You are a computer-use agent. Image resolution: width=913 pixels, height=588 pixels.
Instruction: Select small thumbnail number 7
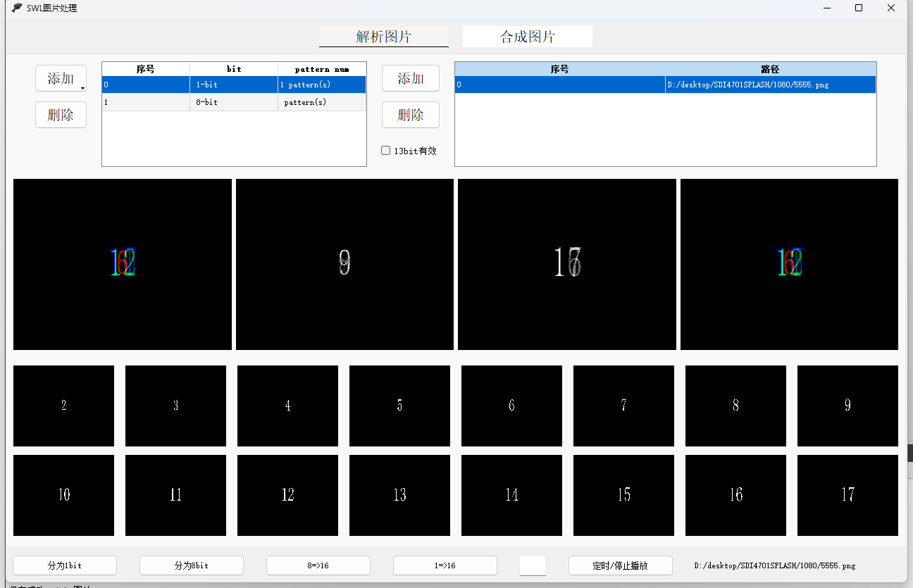tap(623, 406)
